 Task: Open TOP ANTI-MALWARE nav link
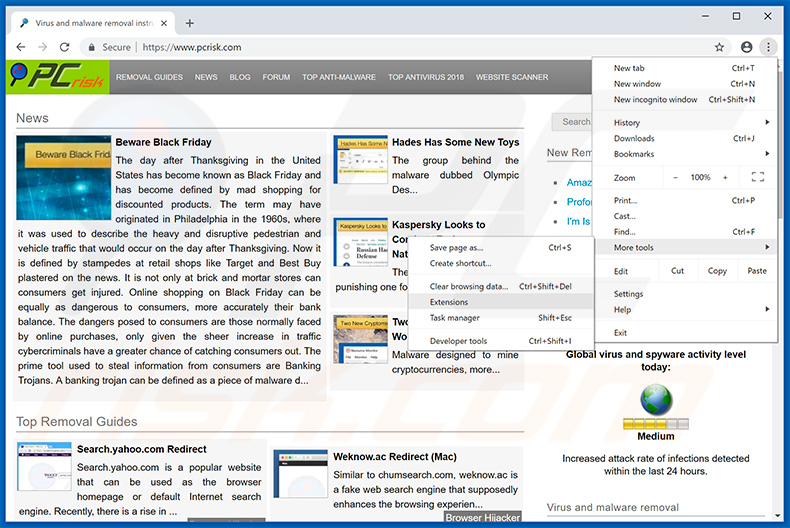[x=339, y=77]
